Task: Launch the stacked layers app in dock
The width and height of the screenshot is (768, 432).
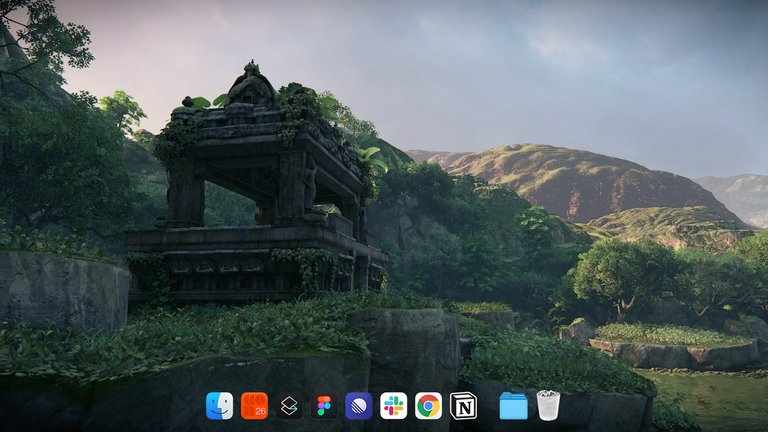Action: click(x=289, y=406)
